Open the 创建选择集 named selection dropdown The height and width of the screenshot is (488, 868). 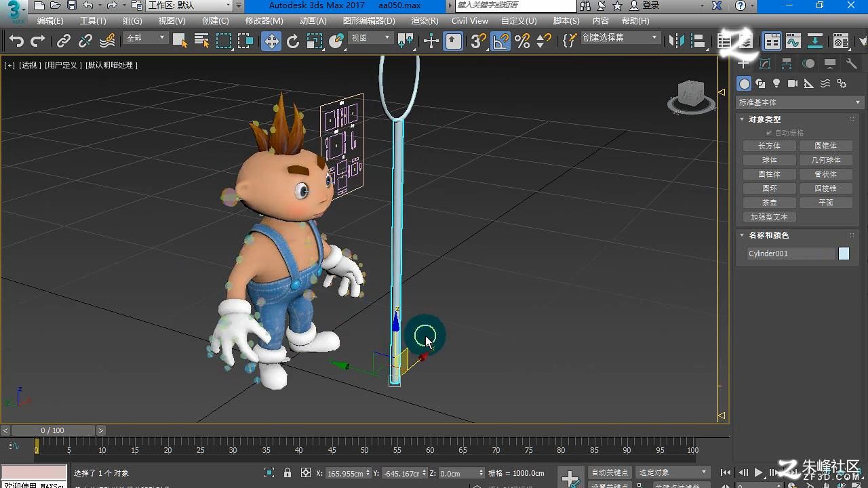620,38
